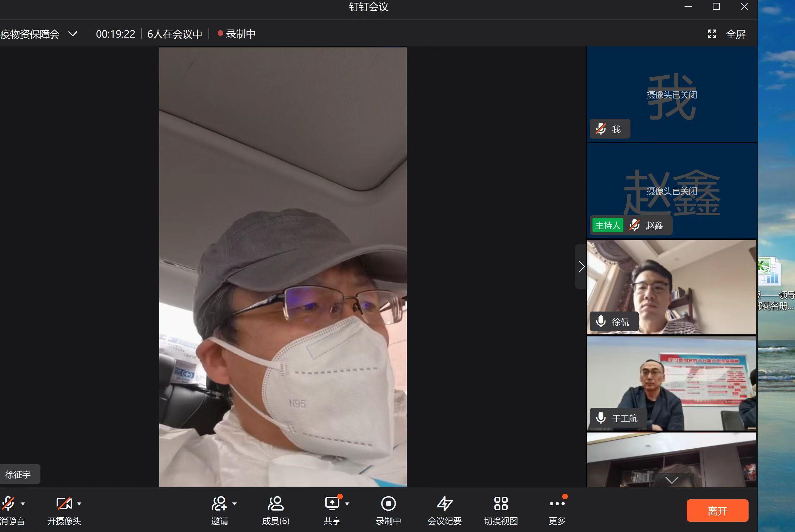Toggle 赵鑫's muted microphone indicator
The height and width of the screenshot is (532, 795).
click(x=634, y=225)
